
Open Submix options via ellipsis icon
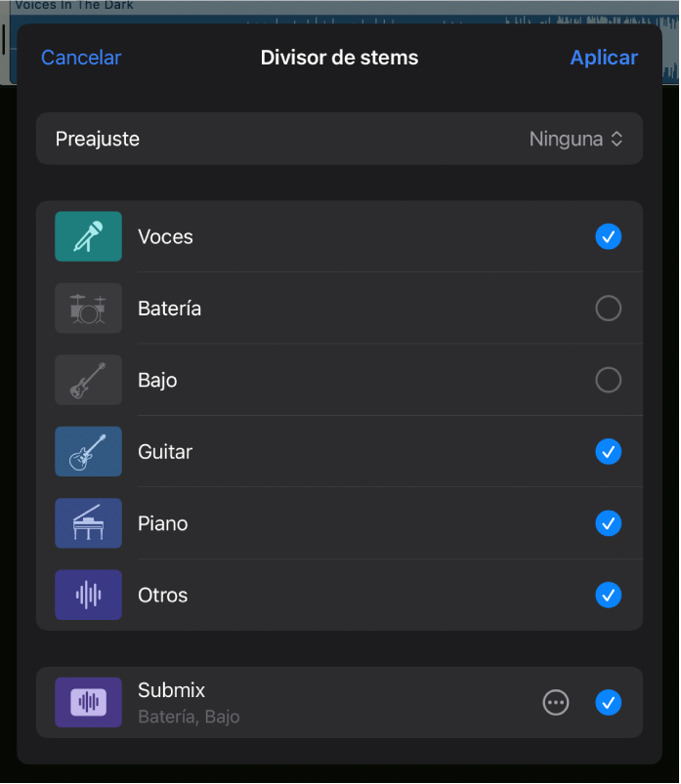(556, 702)
